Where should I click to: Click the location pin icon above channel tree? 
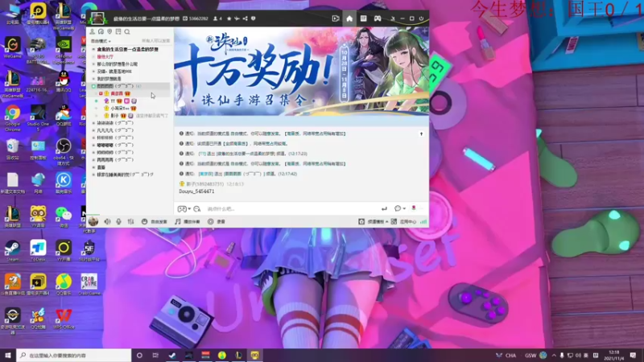(109, 31)
